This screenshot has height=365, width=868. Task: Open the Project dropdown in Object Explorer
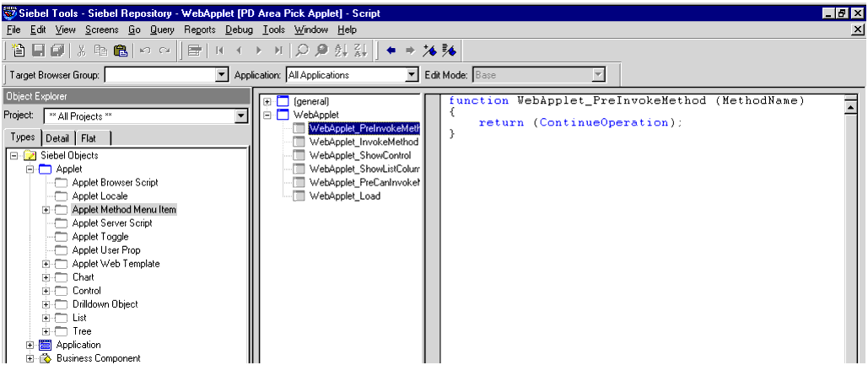point(240,116)
